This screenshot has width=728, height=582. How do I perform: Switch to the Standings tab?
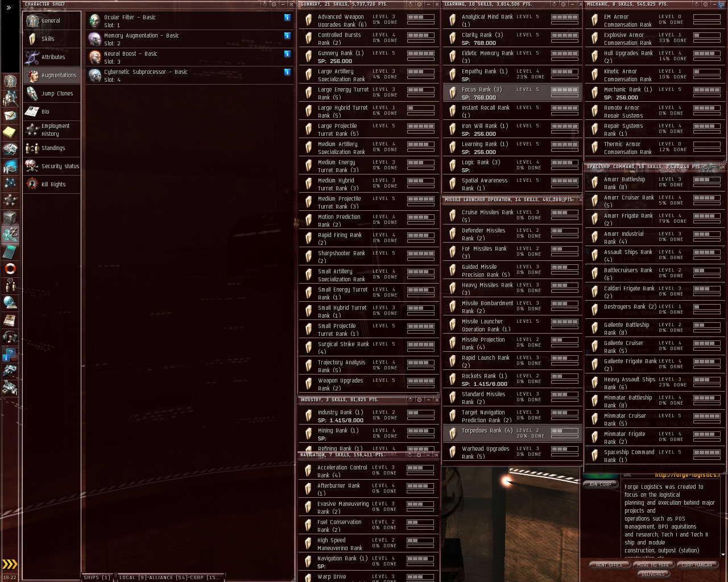tap(52, 148)
